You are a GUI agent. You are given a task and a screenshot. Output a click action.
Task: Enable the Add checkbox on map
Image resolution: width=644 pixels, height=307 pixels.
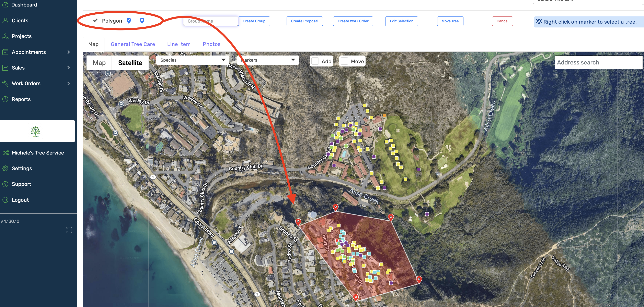(315, 61)
